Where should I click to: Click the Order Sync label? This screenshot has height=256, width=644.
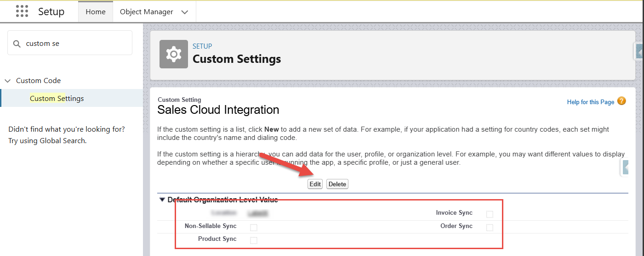pyautogui.click(x=456, y=226)
